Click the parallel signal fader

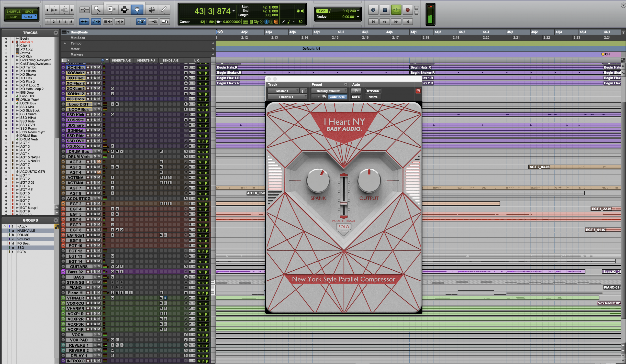[x=344, y=204]
